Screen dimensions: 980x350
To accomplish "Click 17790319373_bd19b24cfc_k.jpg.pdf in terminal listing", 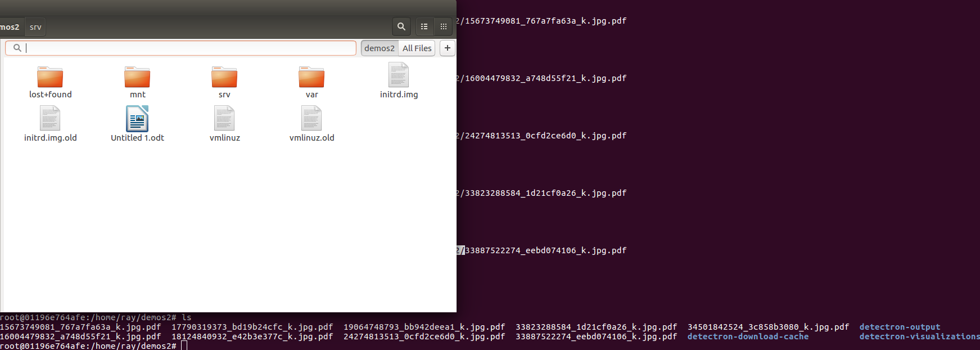I will pos(252,327).
